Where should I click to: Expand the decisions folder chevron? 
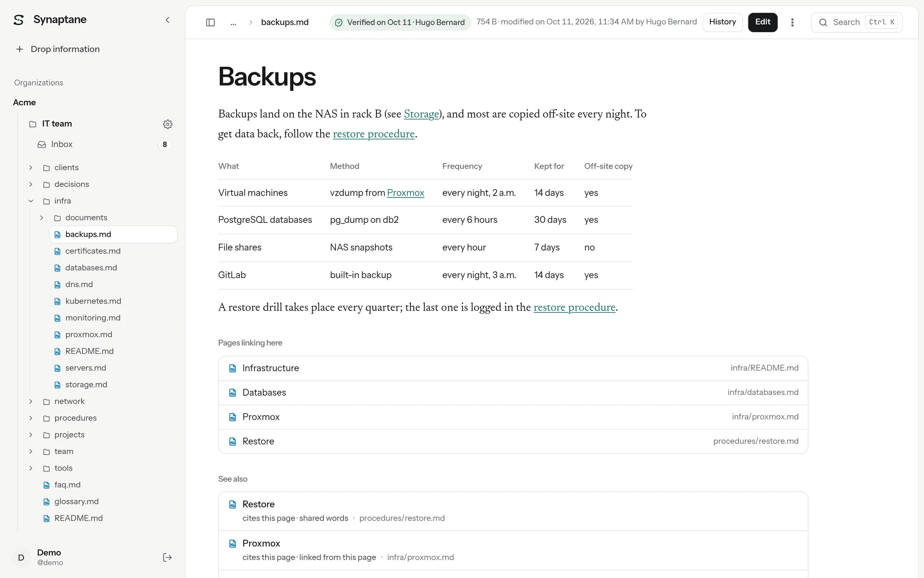pyautogui.click(x=30, y=184)
